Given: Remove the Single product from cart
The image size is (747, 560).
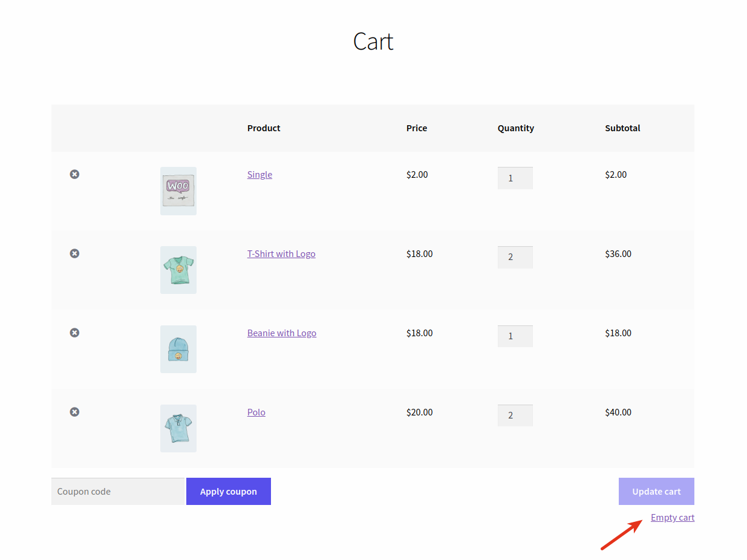Looking at the screenshot, I should click(x=74, y=174).
